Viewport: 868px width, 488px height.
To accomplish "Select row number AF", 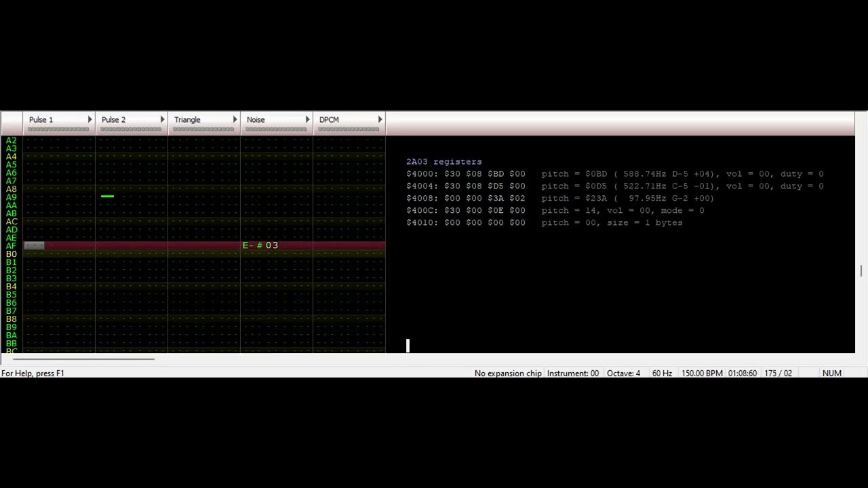I will [x=12, y=246].
